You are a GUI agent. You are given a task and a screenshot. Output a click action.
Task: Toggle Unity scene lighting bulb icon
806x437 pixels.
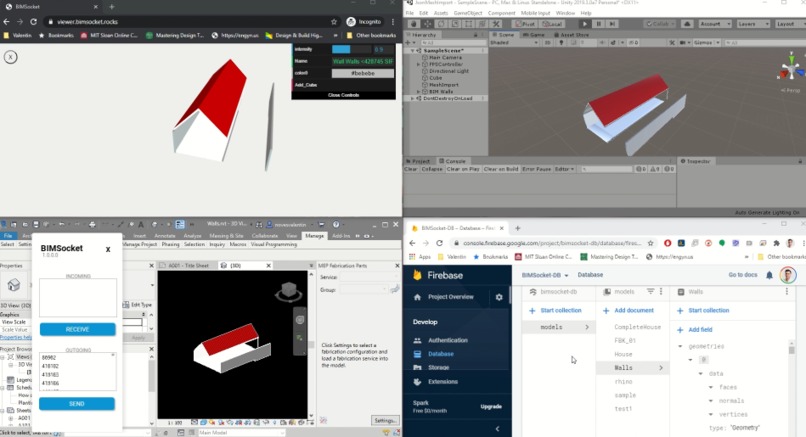coord(561,43)
